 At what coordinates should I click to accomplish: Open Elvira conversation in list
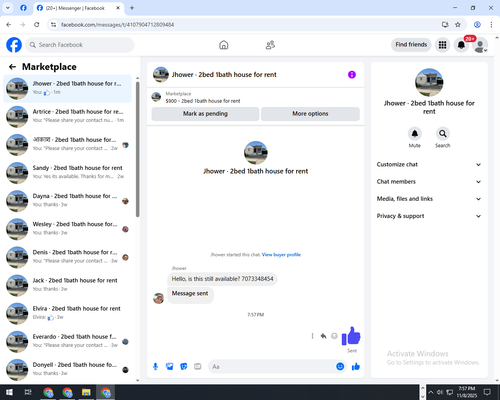67,313
